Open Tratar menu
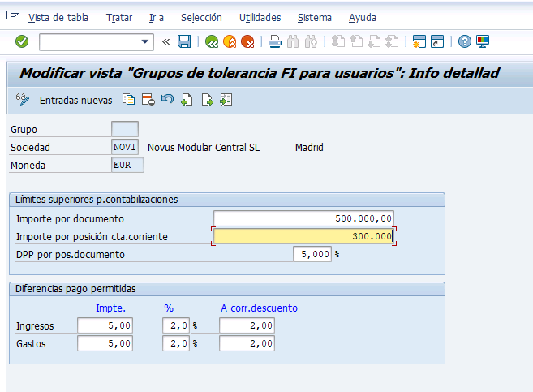The image size is (533, 392). coord(119,18)
